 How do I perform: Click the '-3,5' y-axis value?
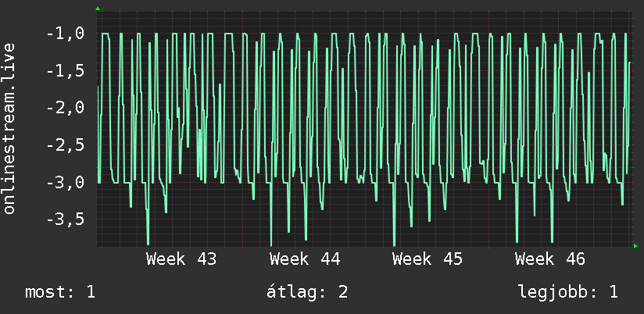tap(66, 219)
